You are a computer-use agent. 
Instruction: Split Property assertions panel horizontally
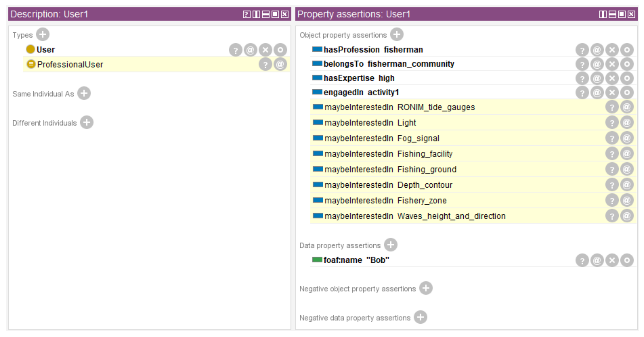[612, 14]
